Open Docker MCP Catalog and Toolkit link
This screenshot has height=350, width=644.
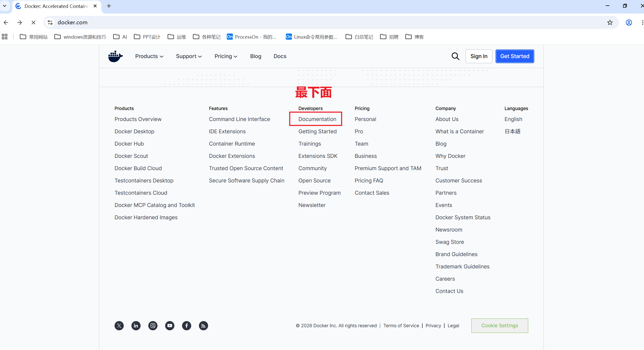pyautogui.click(x=154, y=205)
